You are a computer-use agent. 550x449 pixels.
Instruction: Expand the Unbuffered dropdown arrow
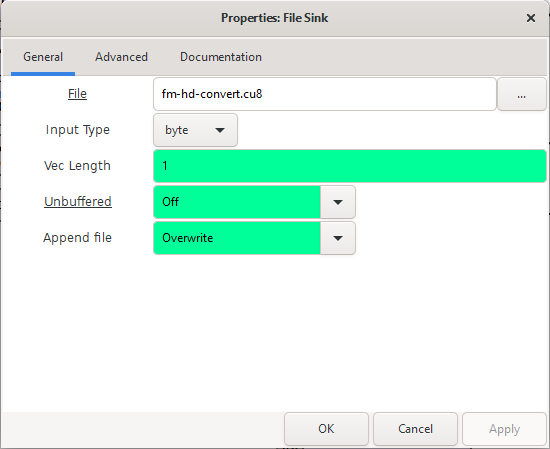point(338,202)
